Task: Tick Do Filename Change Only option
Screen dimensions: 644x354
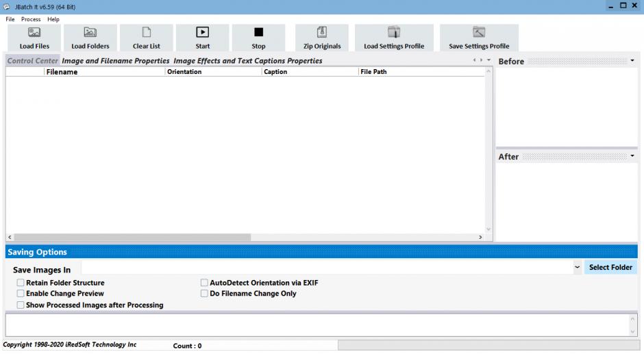Action: click(x=204, y=293)
